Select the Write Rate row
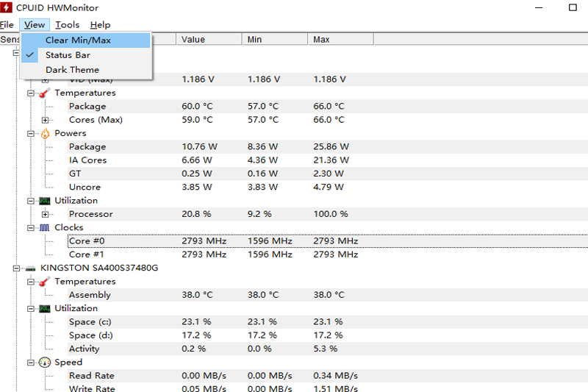 (x=328, y=388)
